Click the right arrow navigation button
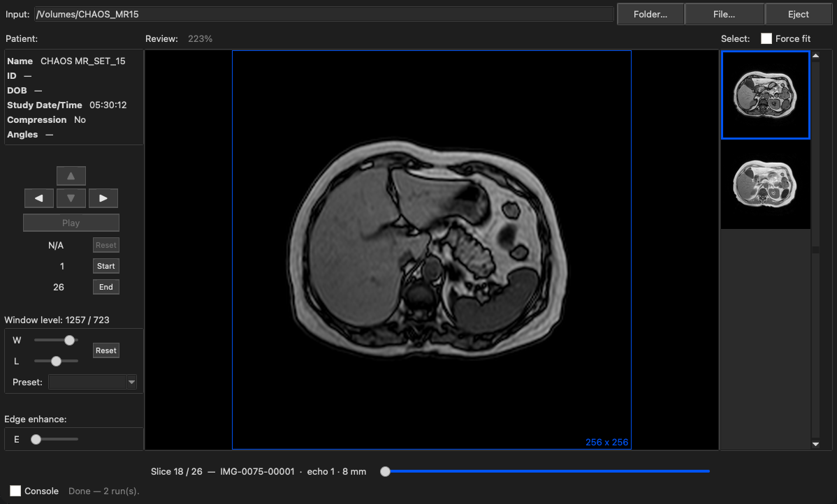This screenshot has width=837, height=504. (103, 198)
